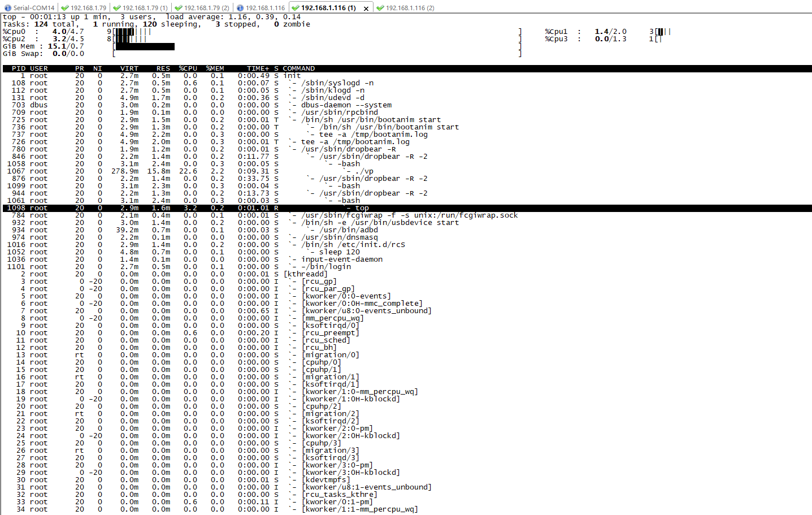Switch to the 192.168.1.79 (2) tab

(x=202, y=8)
